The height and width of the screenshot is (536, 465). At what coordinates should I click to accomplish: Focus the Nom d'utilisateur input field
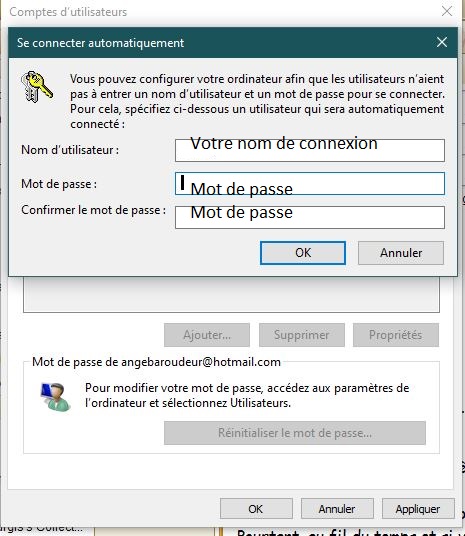tap(310, 150)
